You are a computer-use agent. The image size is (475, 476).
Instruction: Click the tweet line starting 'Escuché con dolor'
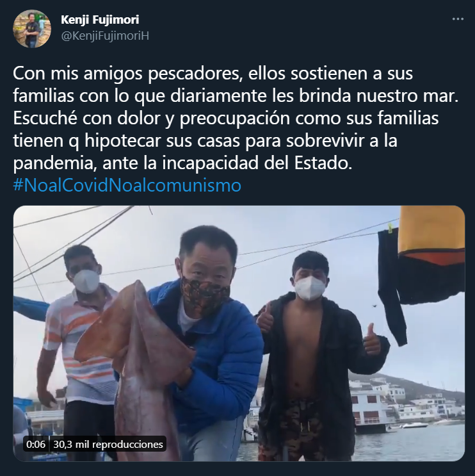(226, 118)
